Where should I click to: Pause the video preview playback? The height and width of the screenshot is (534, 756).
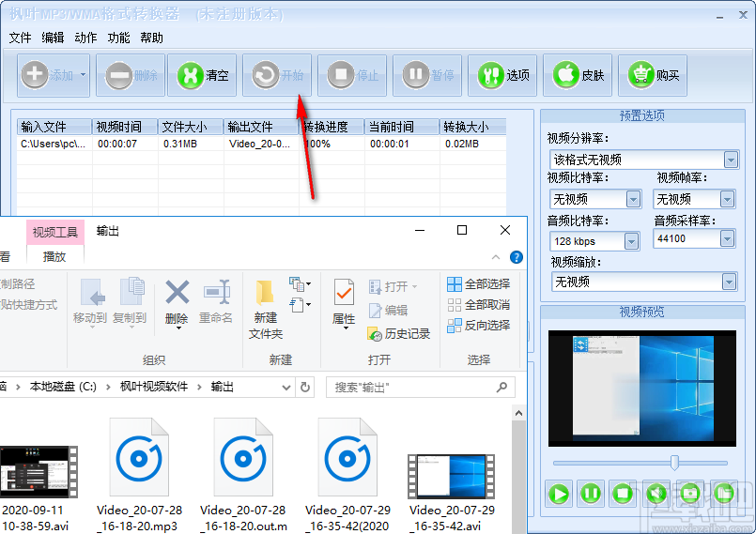point(591,494)
